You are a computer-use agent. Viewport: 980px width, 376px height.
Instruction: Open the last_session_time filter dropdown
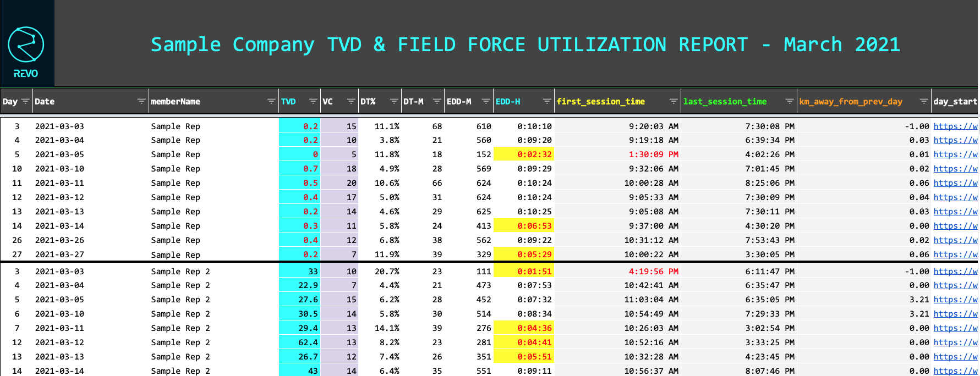[x=790, y=101]
